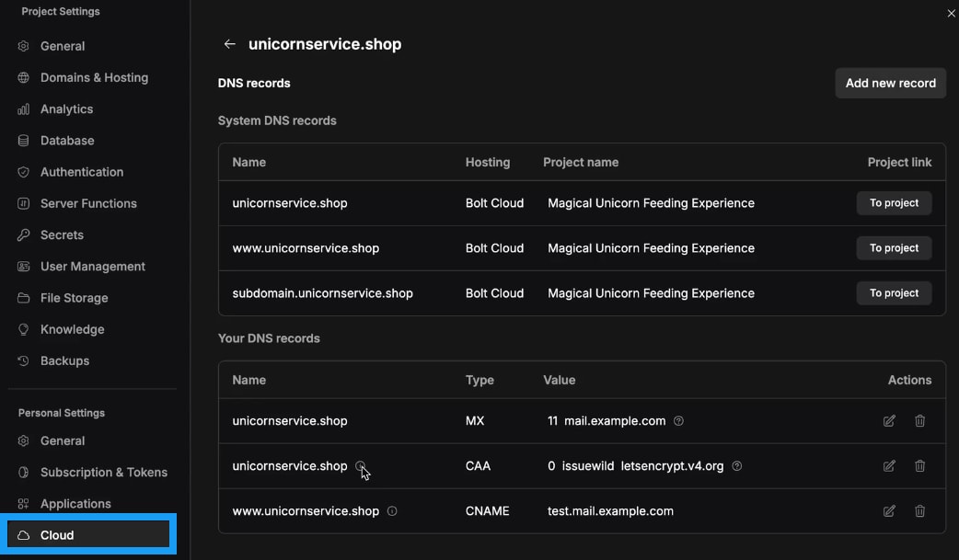Click the Backups history icon
The height and width of the screenshot is (560, 959).
20,360
